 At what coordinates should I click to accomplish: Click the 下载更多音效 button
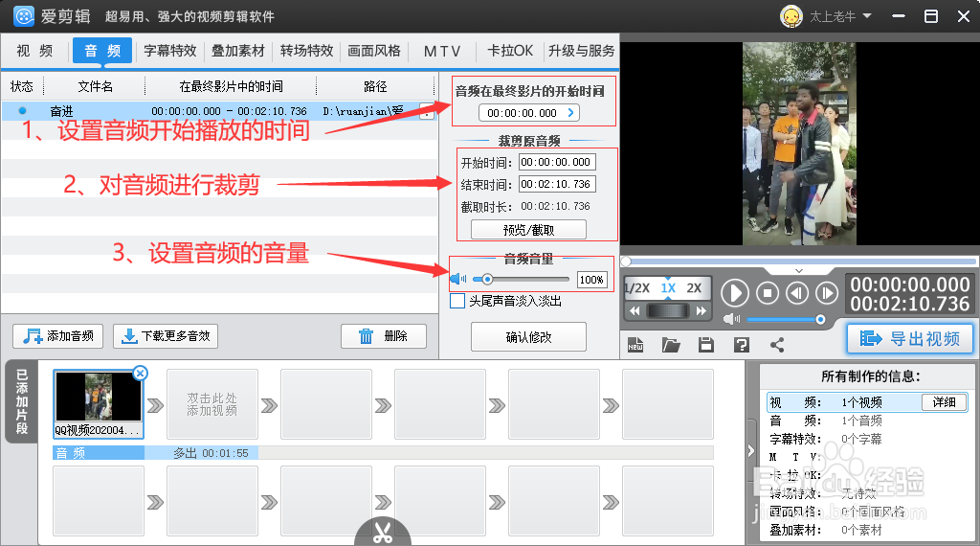coord(165,336)
